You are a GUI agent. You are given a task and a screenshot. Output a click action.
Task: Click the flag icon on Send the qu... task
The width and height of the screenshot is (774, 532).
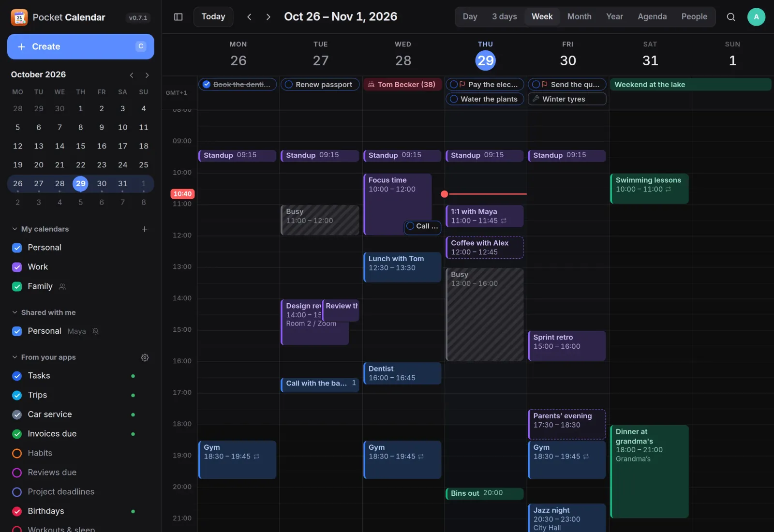point(545,84)
